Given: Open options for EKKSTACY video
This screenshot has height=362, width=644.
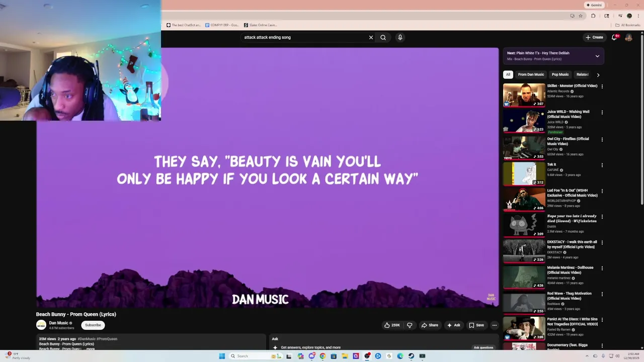Looking at the screenshot, I should tap(602, 242).
